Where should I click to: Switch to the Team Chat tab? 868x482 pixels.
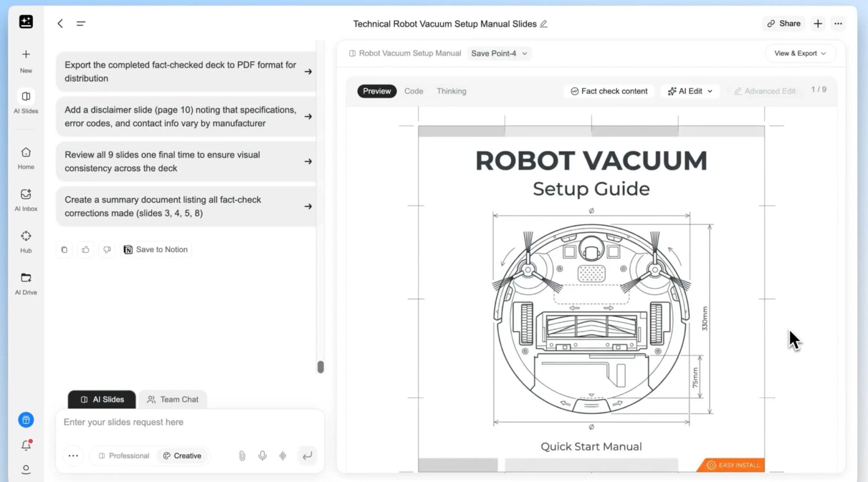(172, 399)
